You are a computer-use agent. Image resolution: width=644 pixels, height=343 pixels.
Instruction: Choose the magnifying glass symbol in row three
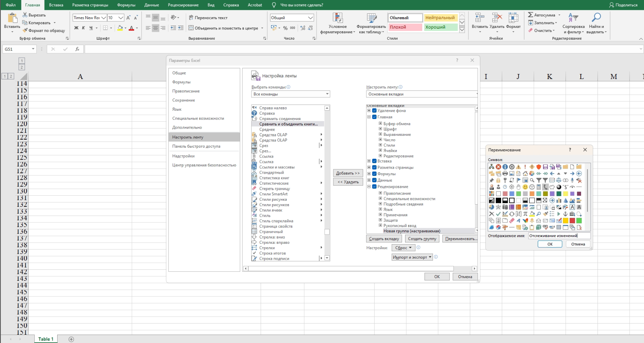coord(532,180)
